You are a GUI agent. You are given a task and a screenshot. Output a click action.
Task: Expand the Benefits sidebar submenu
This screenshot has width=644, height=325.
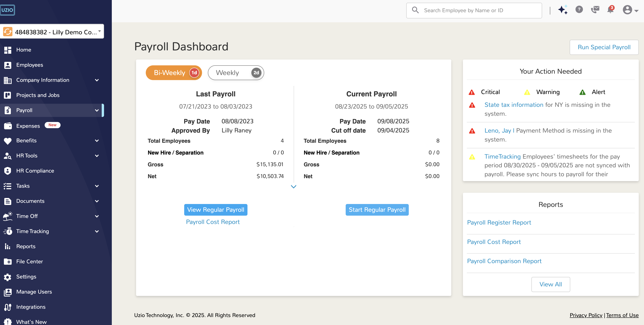pos(97,141)
